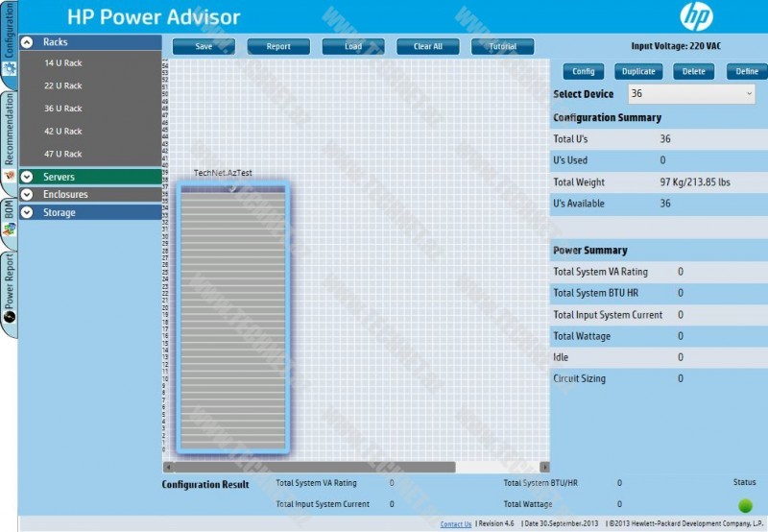Select the 14 U Rack item
The width and height of the screenshot is (768, 532).
[63, 63]
